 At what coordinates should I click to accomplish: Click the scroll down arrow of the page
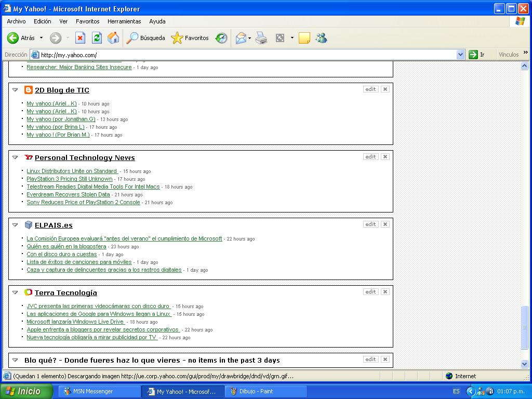[x=525, y=364]
